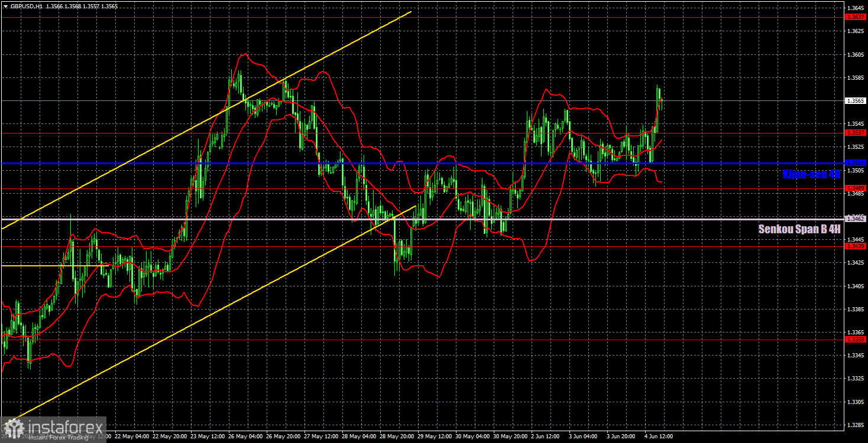Click the blue Kijun-sen price tag 1.3511
Image resolution: width=868 pixels, height=443 pixels.
point(856,162)
